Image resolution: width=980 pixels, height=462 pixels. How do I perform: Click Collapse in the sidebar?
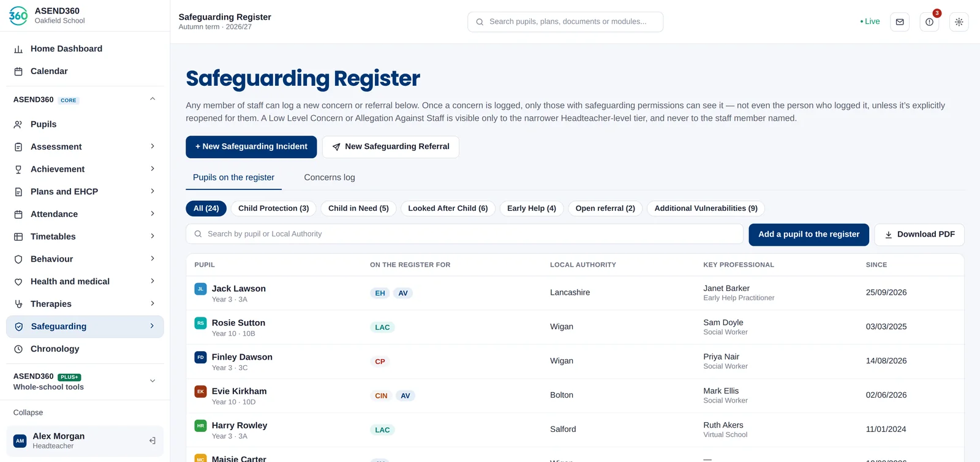tap(28, 413)
